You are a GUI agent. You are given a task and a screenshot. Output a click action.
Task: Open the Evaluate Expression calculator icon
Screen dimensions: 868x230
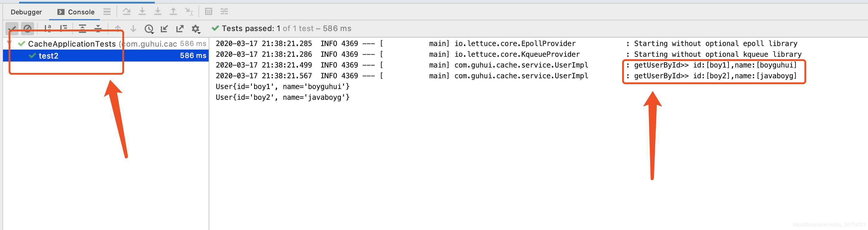pos(209,12)
